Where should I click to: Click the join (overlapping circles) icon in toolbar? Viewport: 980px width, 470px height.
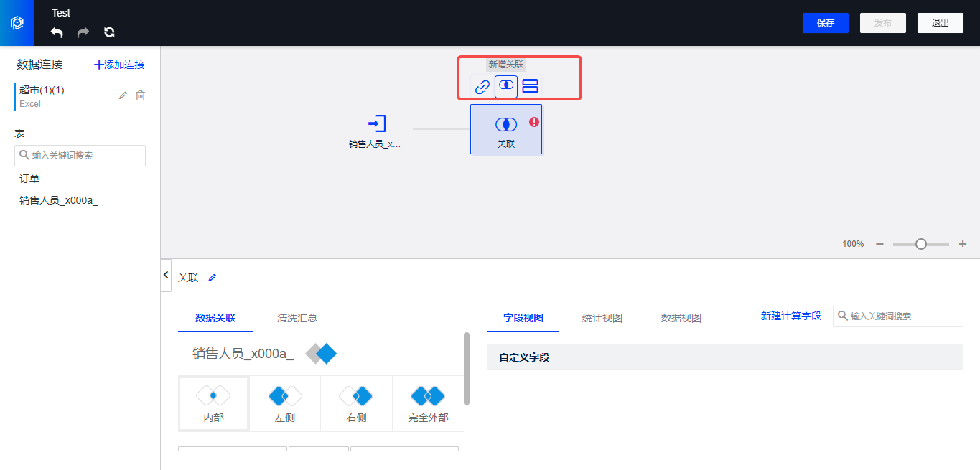click(x=506, y=85)
